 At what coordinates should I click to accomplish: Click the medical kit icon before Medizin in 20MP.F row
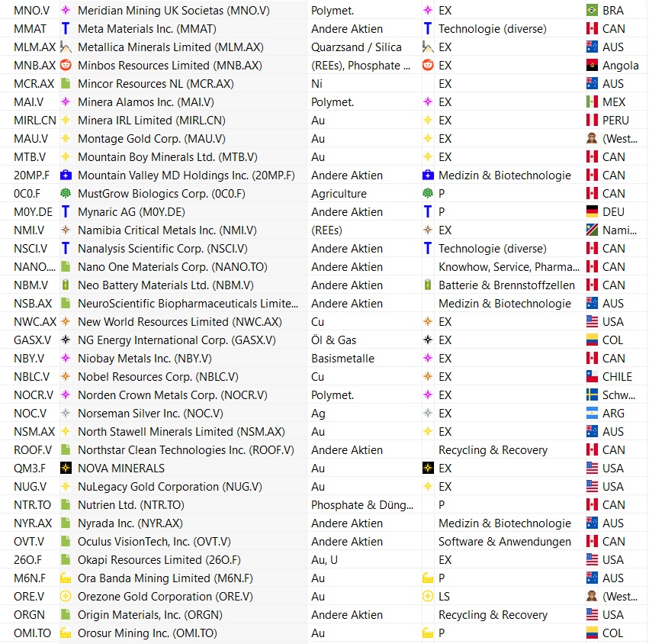(x=428, y=175)
